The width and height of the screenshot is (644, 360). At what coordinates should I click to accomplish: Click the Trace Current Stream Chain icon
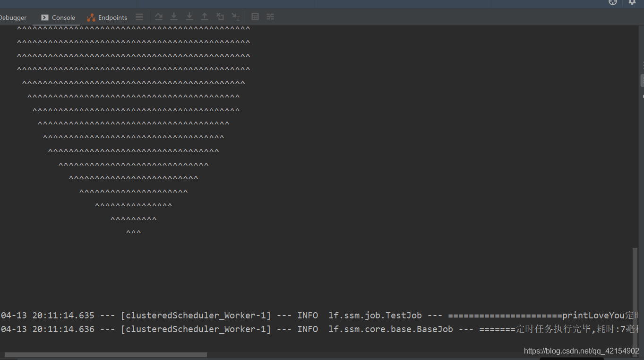point(270,17)
